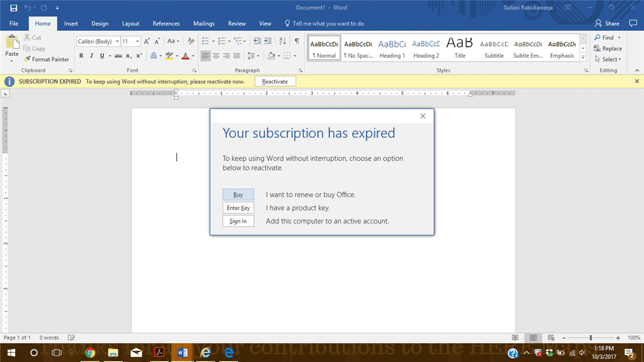Adjust the zoom slider in the status bar
Image resolution: width=644 pixels, height=362 pixels.
(x=591, y=337)
